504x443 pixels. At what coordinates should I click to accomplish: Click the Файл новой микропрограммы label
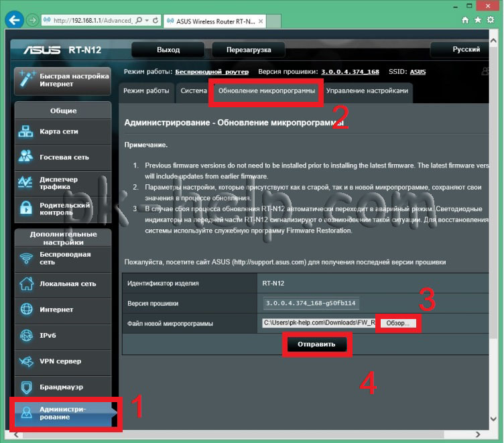(x=170, y=324)
